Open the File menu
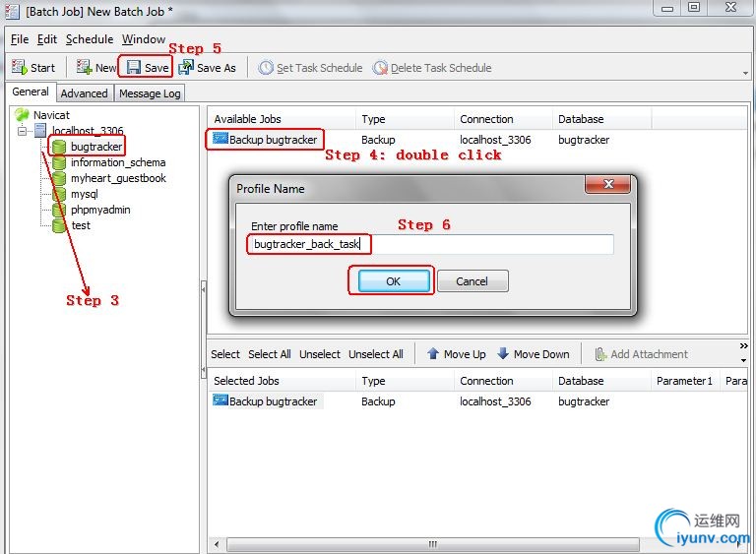The image size is (756, 554). [20, 39]
